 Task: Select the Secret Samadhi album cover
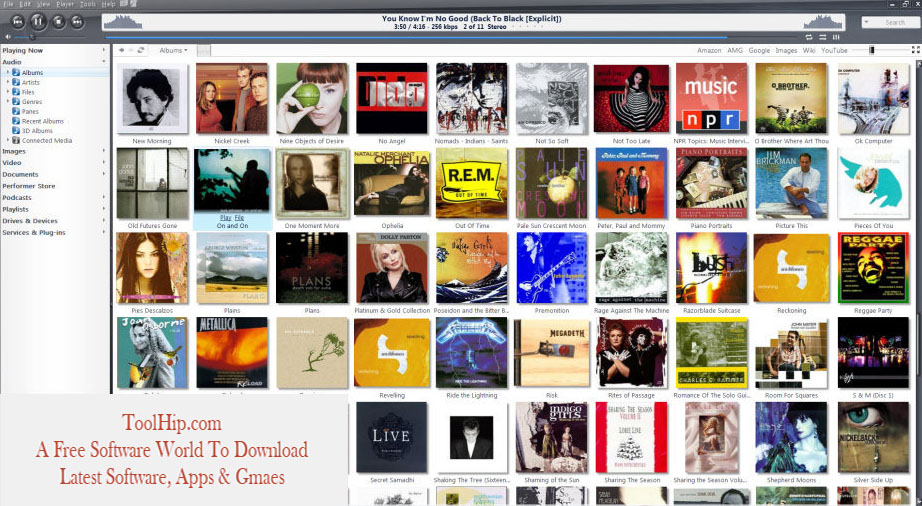(x=392, y=437)
